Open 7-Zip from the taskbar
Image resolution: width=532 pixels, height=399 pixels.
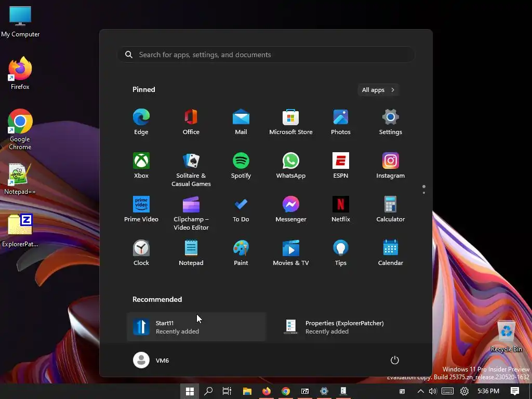(x=305, y=391)
